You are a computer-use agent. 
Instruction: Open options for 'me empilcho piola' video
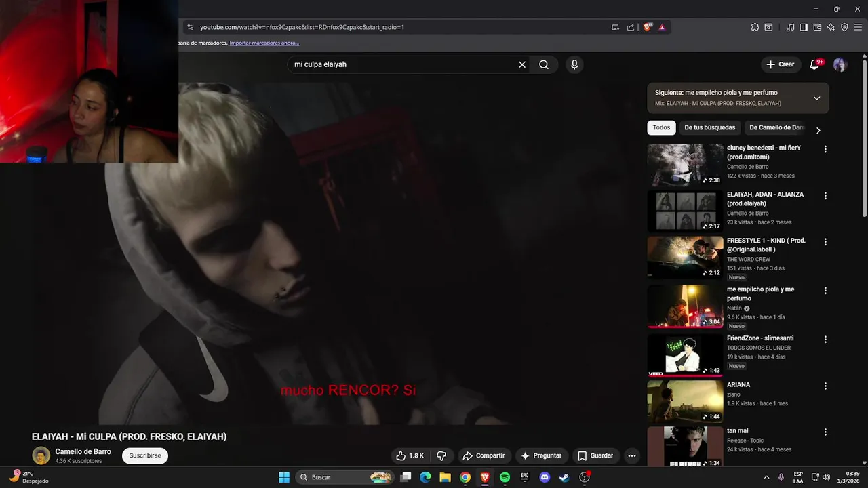coord(825,291)
